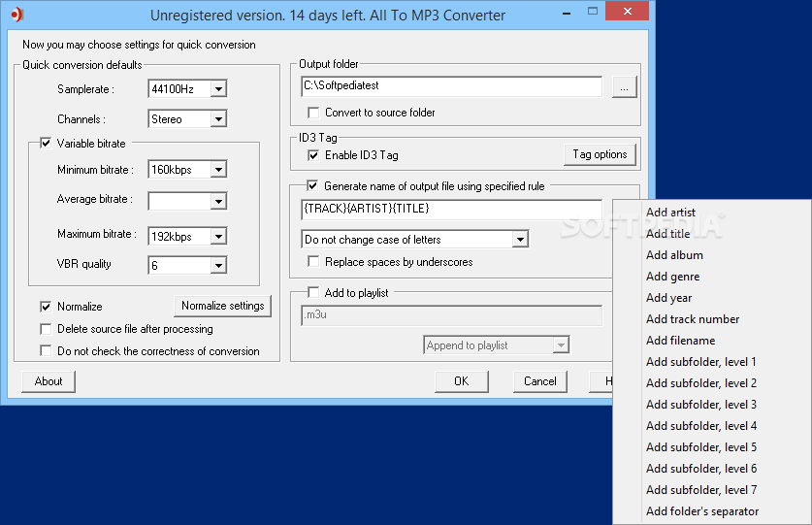Select Add genre menu entry
Image resolution: width=812 pixels, height=525 pixels.
pyautogui.click(x=711, y=277)
